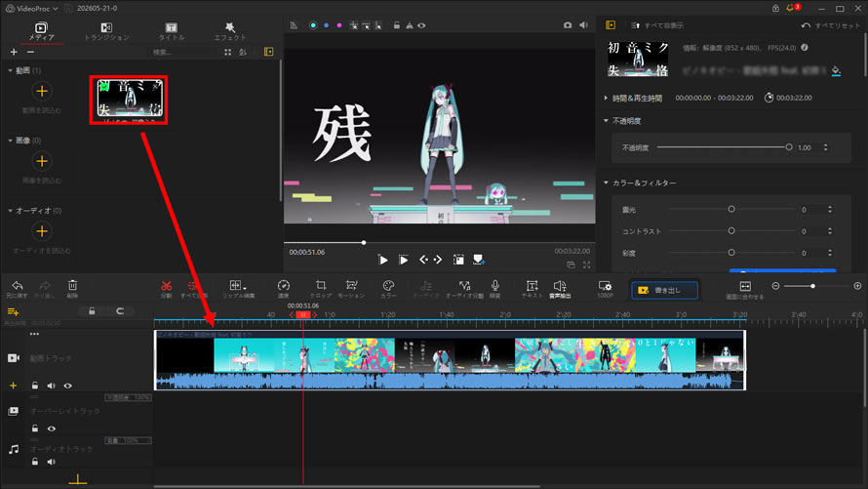868x489 pixels.
Task: Fit the timeline to screen (画面に合わせる)
Action: coord(745,289)
